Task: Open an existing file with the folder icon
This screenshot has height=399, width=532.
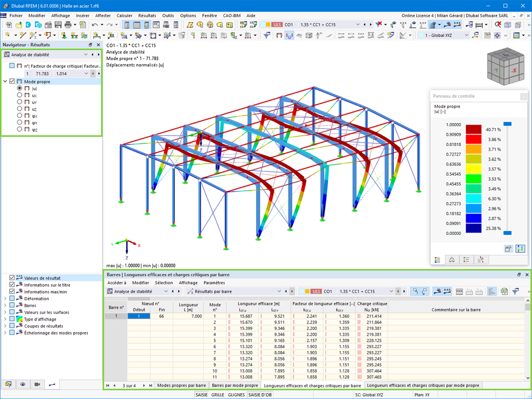Action: (x=19, y=25)
